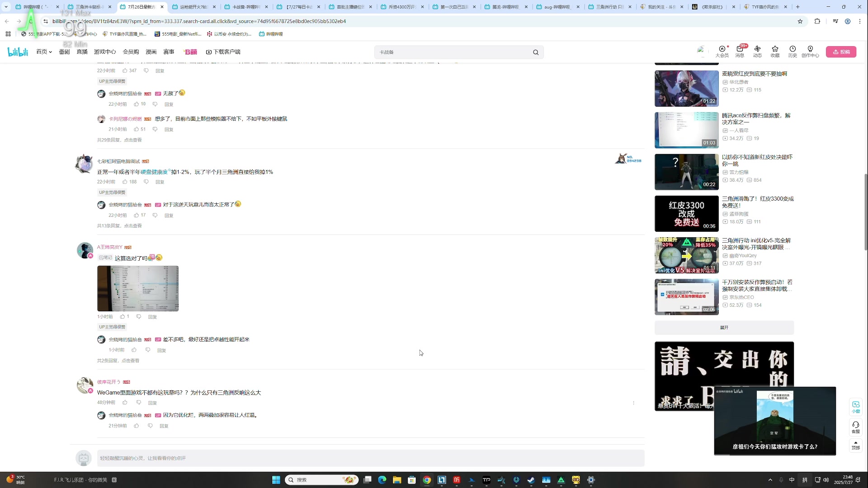Open the 动态 feed icon

[757, 52]
